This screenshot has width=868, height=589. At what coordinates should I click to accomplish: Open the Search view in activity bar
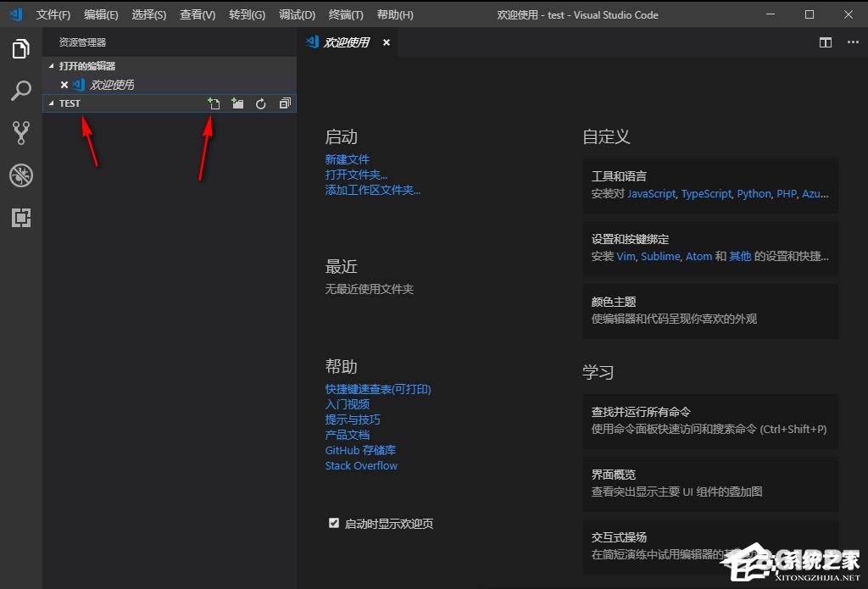21,90
